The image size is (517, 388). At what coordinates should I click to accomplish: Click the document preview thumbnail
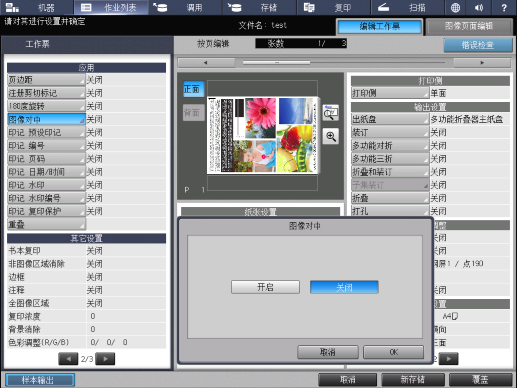pyautogui.click(x=263, y=135)
